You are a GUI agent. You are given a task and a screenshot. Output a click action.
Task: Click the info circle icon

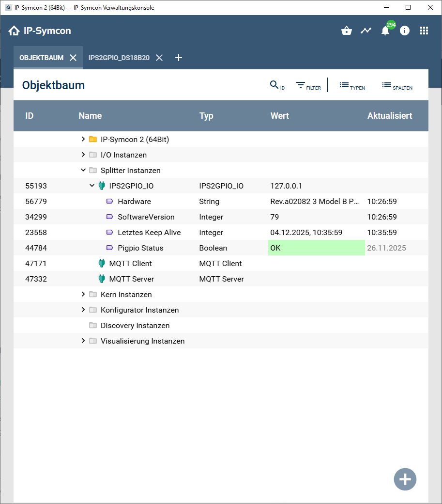coord(405,31)
